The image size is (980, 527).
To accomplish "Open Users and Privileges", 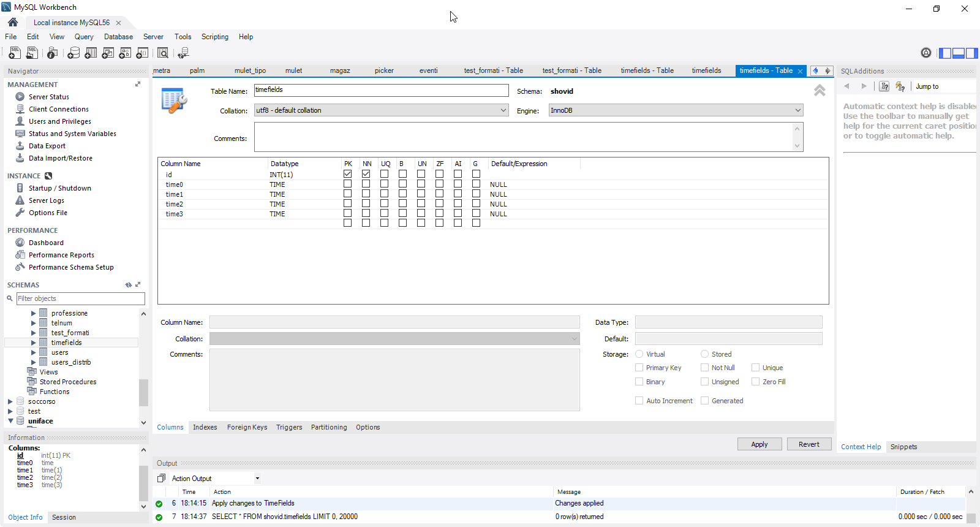I will click(x=60, y=121).
